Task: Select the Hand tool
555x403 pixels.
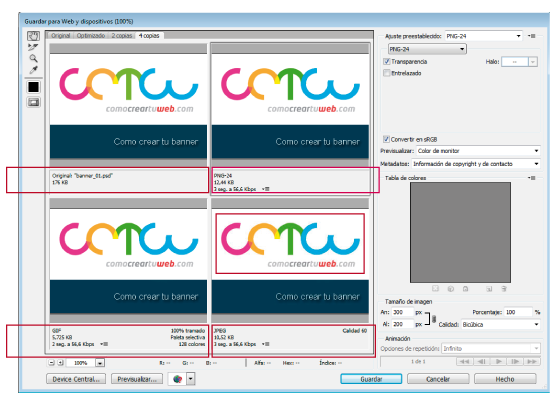Action: pos(33,36)
